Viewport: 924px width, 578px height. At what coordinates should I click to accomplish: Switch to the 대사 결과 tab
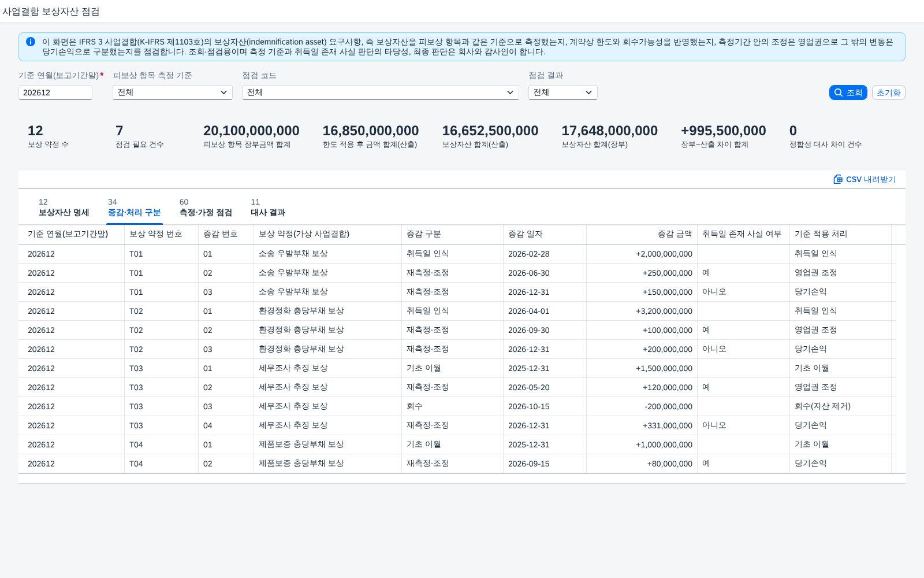click(268, 208)
